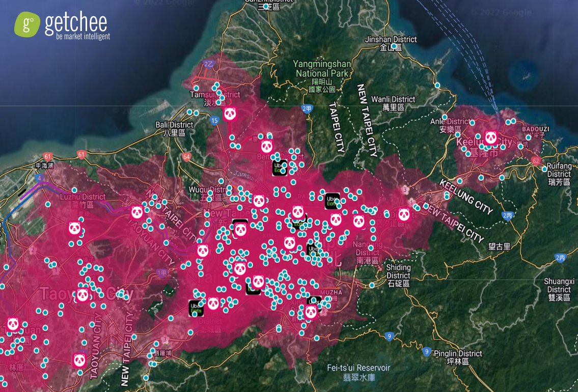
Task: Select the 2甲 route shield
Action: coord(307,108)
